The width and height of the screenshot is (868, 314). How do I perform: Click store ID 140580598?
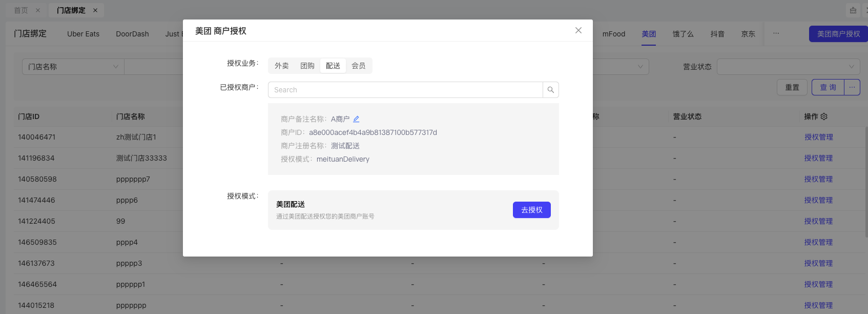click(x=37, y=179)
